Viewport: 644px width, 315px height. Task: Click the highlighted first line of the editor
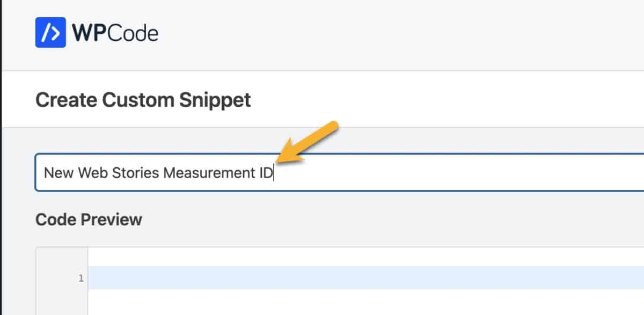click(x=322, y=278)
